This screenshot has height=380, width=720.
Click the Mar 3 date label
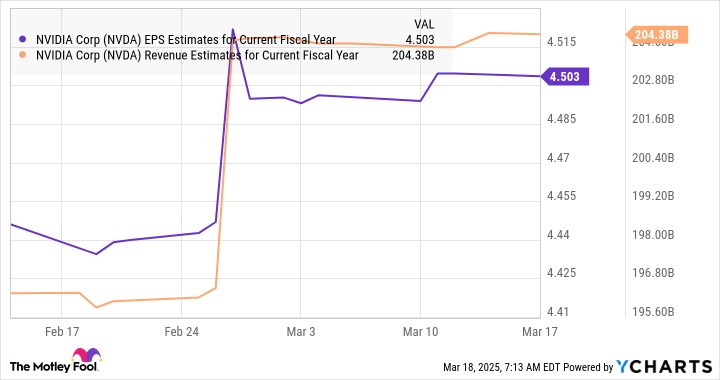(301, 331)
